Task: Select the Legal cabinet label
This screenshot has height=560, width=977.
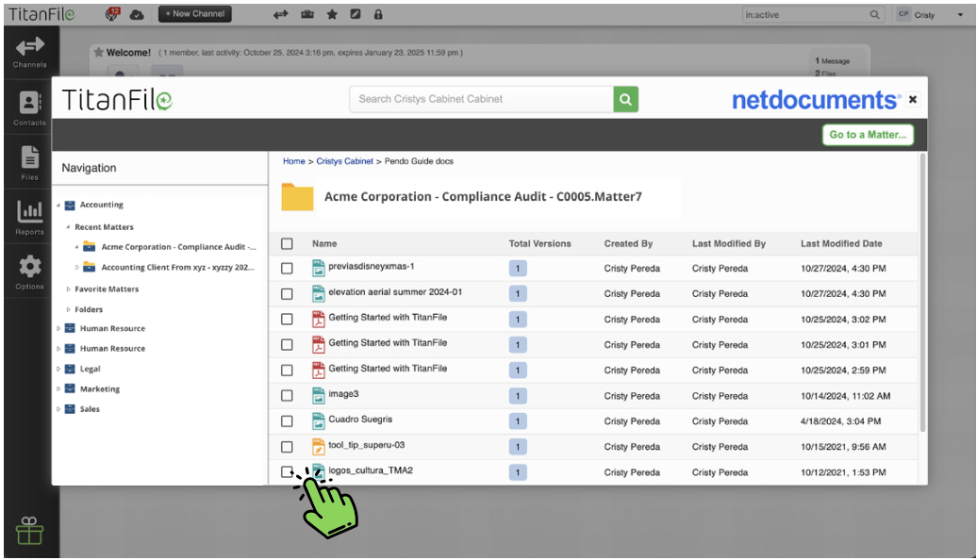Action: pos(90,369)
